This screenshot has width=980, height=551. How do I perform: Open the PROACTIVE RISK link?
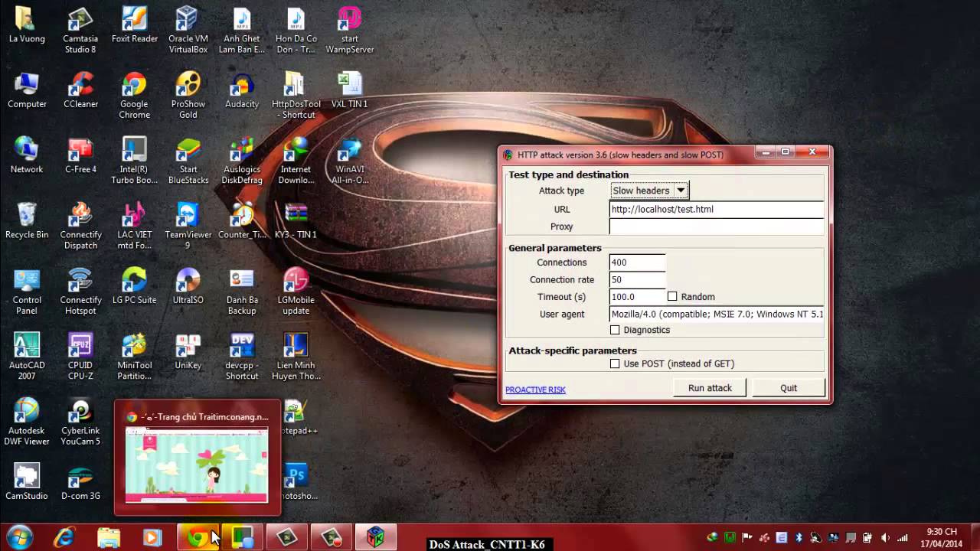pyautogui.click(x=535, y=390)
